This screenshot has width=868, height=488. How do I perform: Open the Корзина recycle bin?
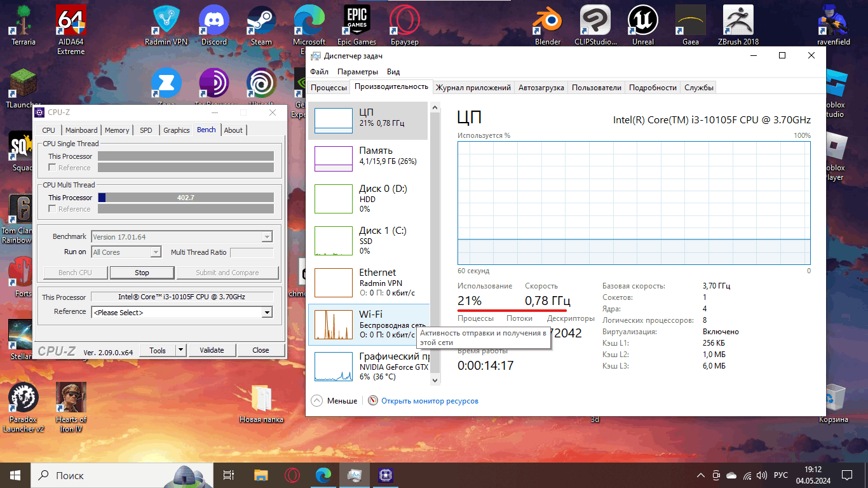point(834,403)
